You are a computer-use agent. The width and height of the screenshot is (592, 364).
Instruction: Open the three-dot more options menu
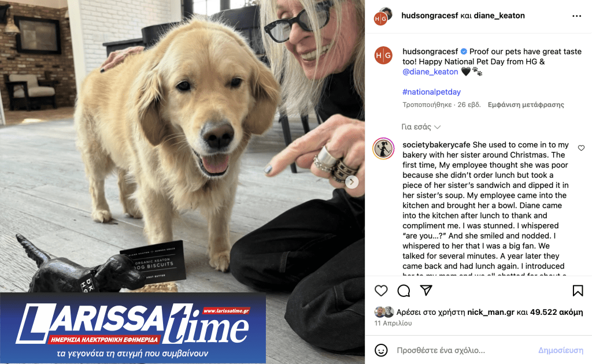coord(576,16)
